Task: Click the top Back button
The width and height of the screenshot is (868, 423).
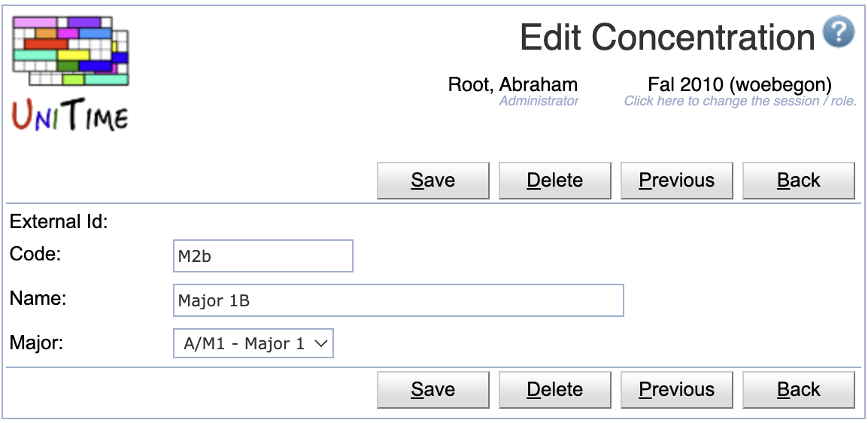Action: coord(798,181)
